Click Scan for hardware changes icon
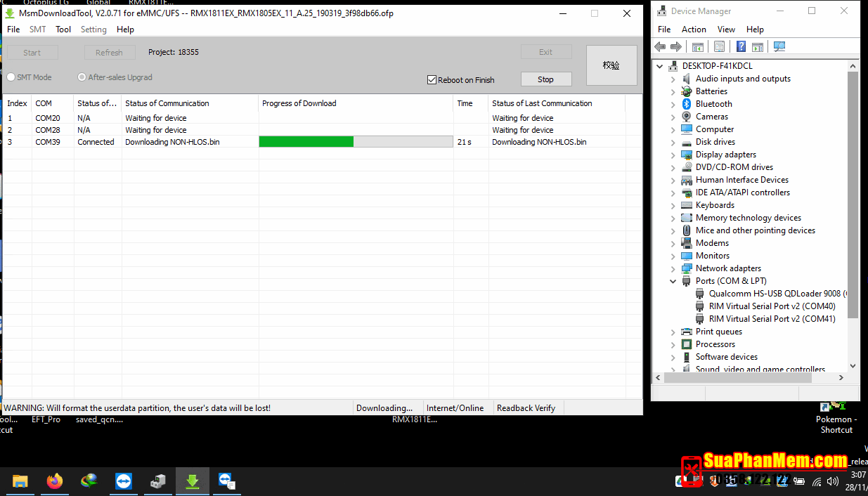The image size is (868, 496). click(x=779, y=47)
